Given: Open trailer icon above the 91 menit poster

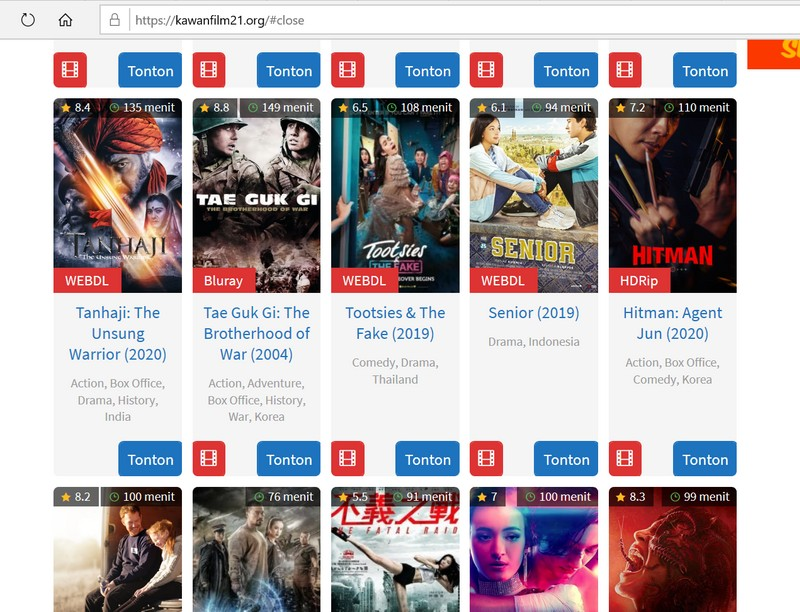Looking at the screenshot, I should point(347,458).
